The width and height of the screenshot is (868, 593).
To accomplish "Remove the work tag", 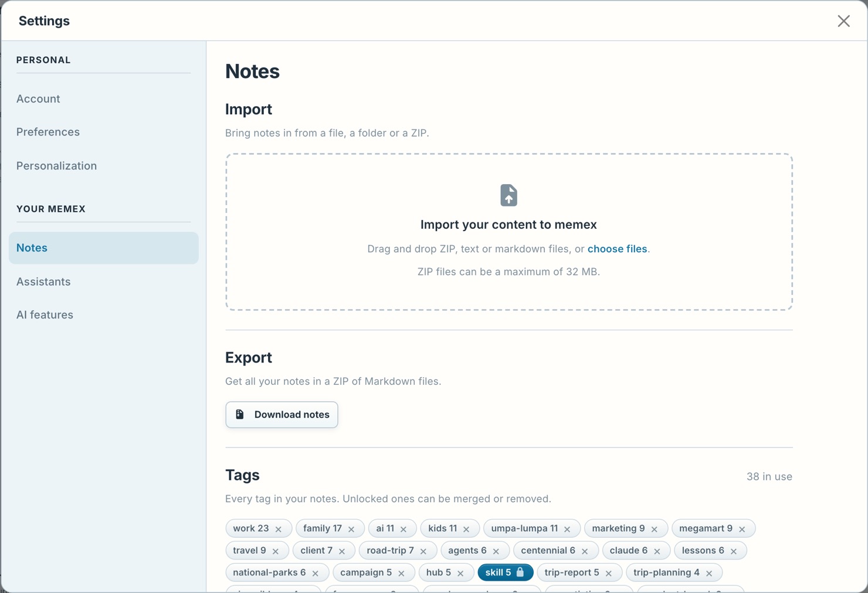I will point(279,529).
